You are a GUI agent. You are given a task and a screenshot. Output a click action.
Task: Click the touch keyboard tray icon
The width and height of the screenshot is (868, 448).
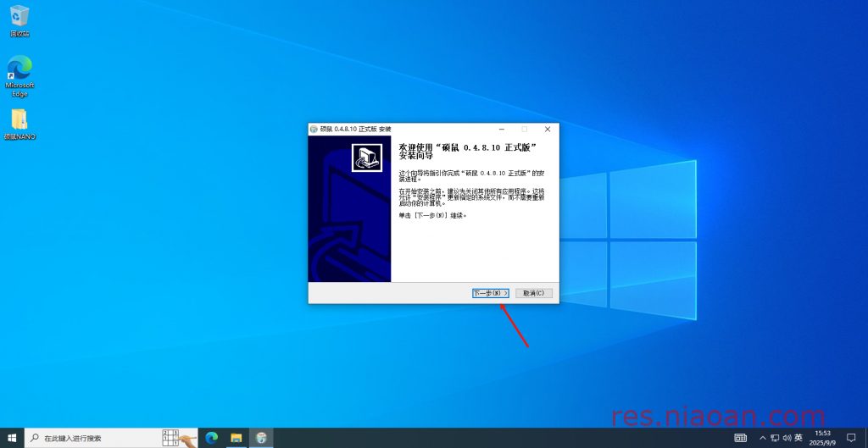coord(741,438)
